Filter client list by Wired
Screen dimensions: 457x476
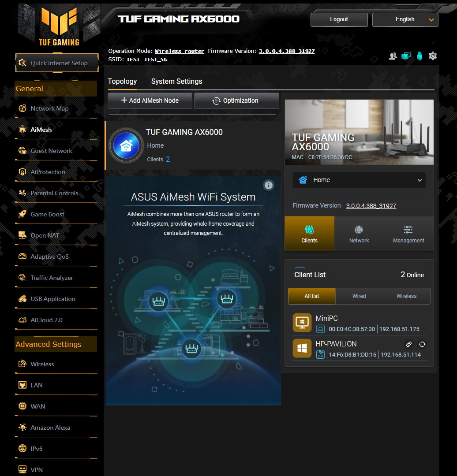[359, 296]
